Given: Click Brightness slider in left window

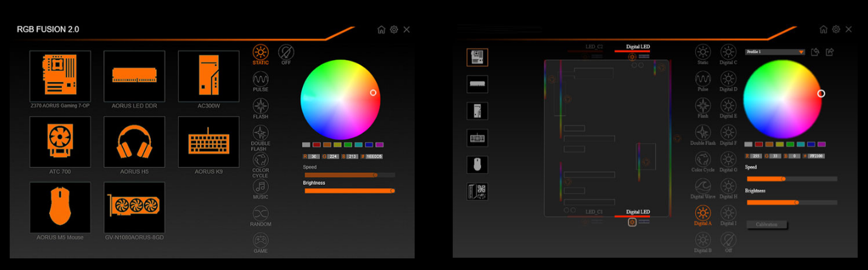Looking at the screenshot, I should tap(350, 191).
